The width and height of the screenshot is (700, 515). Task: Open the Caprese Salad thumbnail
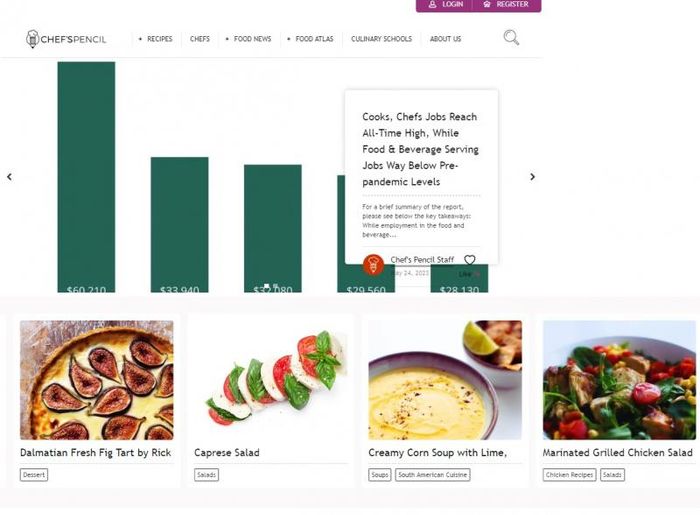click(x=271, y=380)
